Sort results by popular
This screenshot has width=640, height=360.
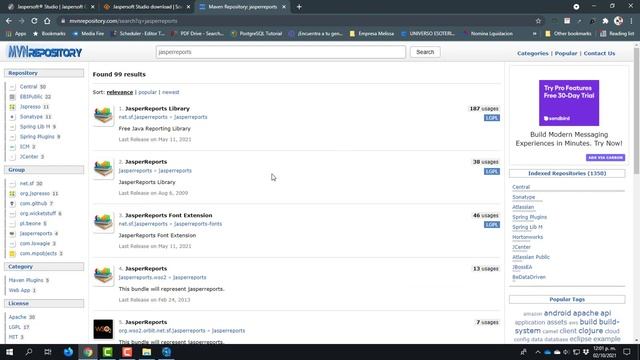click(147, 92)
